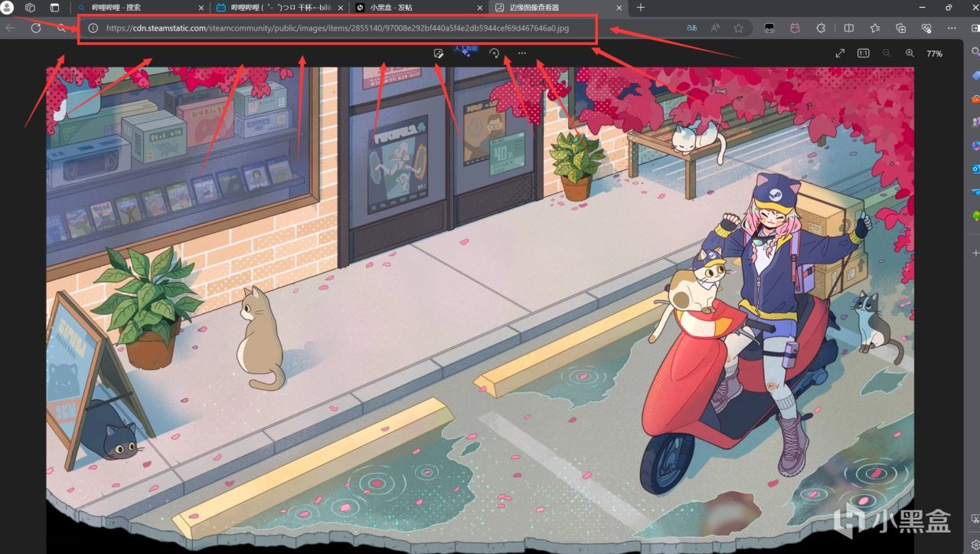Close the 哔哩哔哩 - 搜索 tab
This screenshot has height=554, width=980.
click(x=201, y=8)
